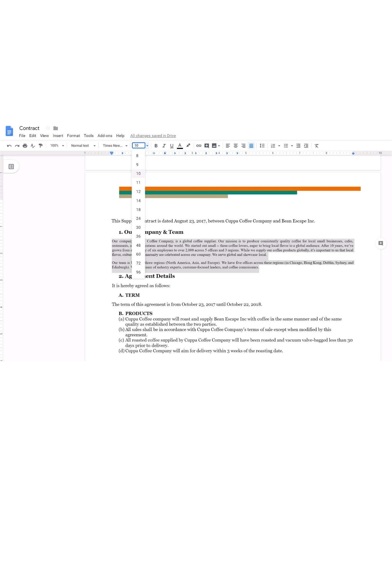The height and width of the screenshot is (576, 392).
Task: Collapse the font size dropdown arrow
Action: pos(147,146)
